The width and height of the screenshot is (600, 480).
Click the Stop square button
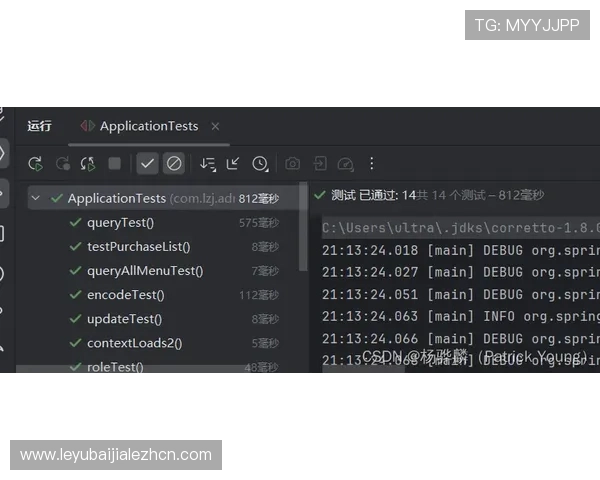tap(114, 163)
